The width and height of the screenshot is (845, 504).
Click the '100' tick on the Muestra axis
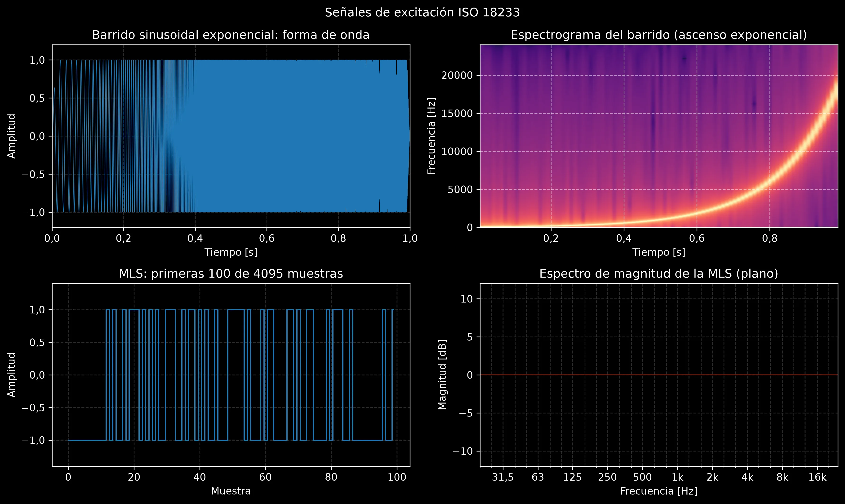(x=397, y=478)
